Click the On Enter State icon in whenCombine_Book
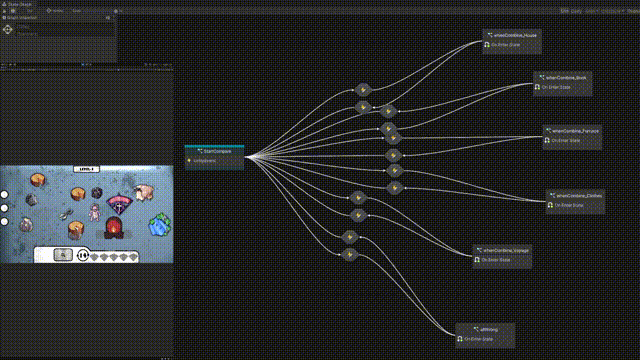Viewport: 640px width, 360px height. click(x=538, y=87)
